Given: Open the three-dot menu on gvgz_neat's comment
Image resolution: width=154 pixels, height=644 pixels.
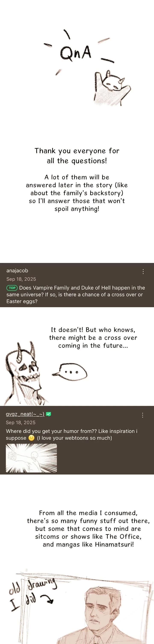Looking at the screenshot, I should pos(142,415).
